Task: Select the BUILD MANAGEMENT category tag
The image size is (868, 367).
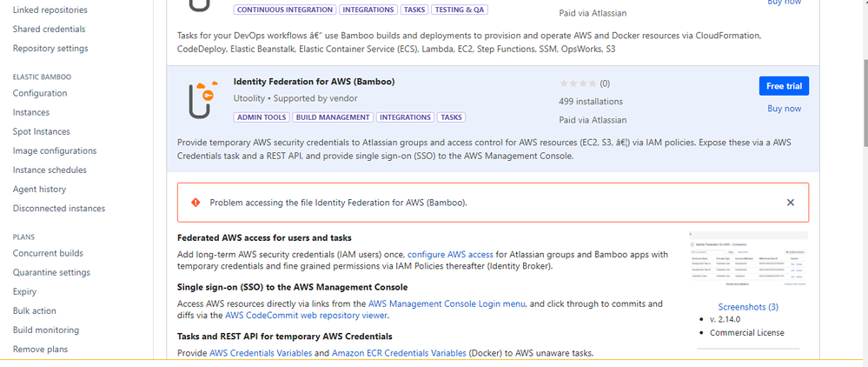Action: pyautogui.click(x=333, y=117)
